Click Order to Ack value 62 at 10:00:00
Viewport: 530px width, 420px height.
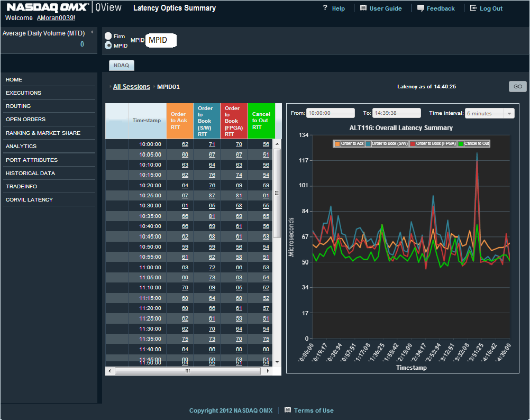point(185,144)
